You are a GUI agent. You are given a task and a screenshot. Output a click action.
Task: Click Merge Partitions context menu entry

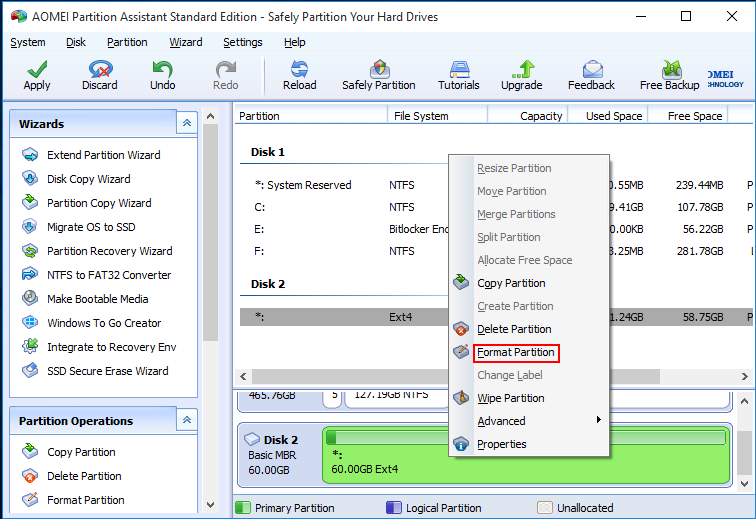(x=516, y=214)
